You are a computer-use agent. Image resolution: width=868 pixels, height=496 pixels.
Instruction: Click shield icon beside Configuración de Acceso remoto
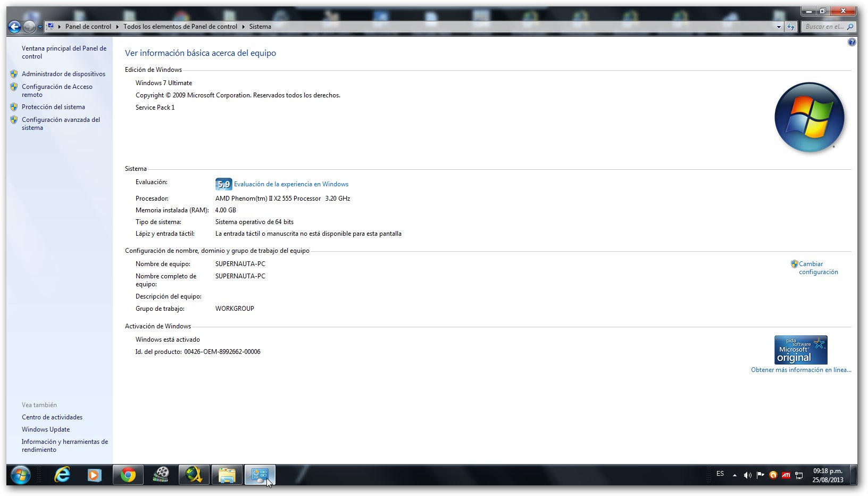14,87
